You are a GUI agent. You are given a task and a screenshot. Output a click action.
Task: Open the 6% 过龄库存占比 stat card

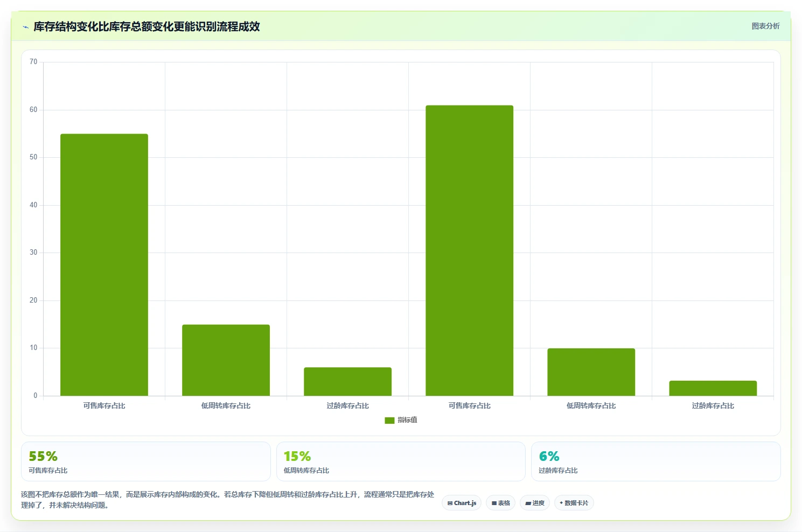(655, 461)
